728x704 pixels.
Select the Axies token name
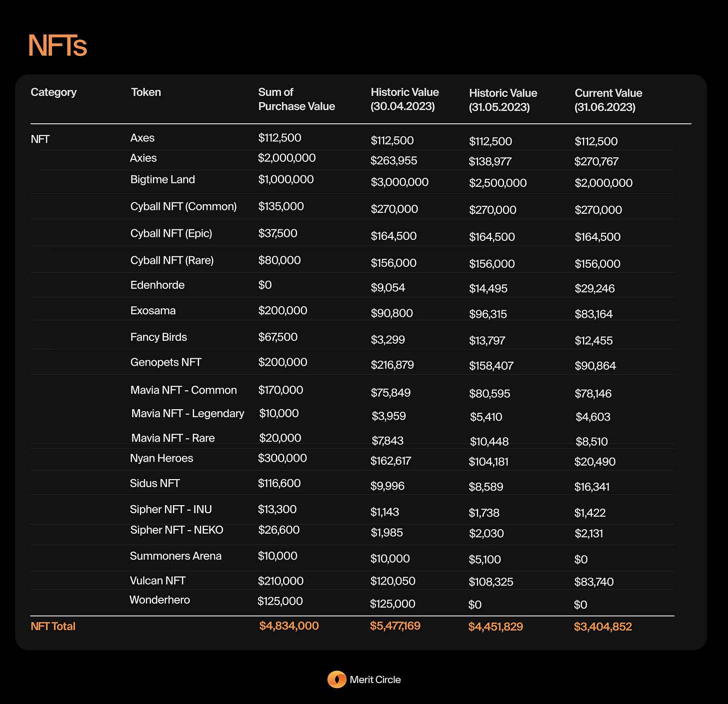point(143,158)
